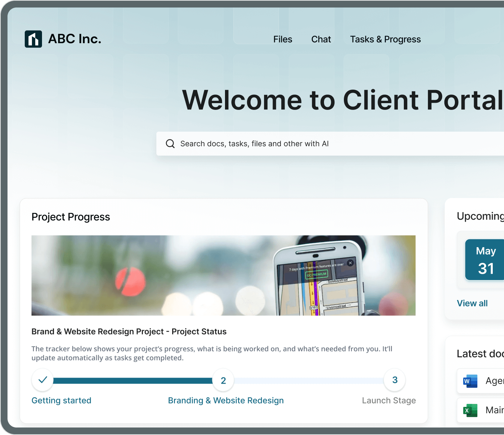504x435 pixels.
Task: Click the Brand & Website Redesign Project title
Action: point(129,331)
